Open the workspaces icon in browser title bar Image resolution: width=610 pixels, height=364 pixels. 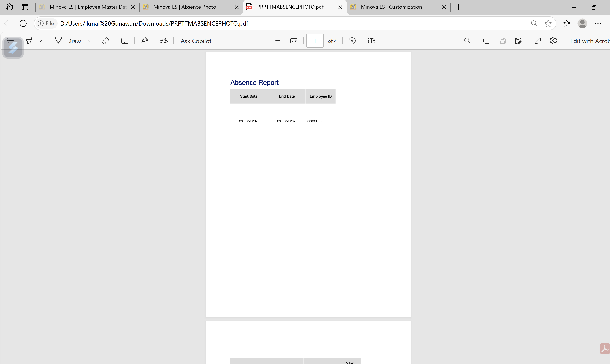(9, 7)
